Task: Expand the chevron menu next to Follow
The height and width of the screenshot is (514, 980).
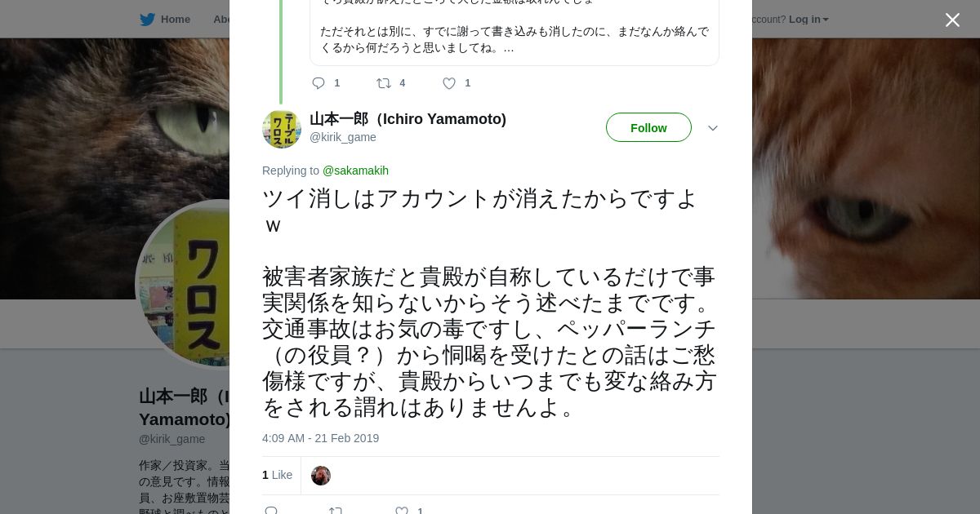Action: pos(713,128)
